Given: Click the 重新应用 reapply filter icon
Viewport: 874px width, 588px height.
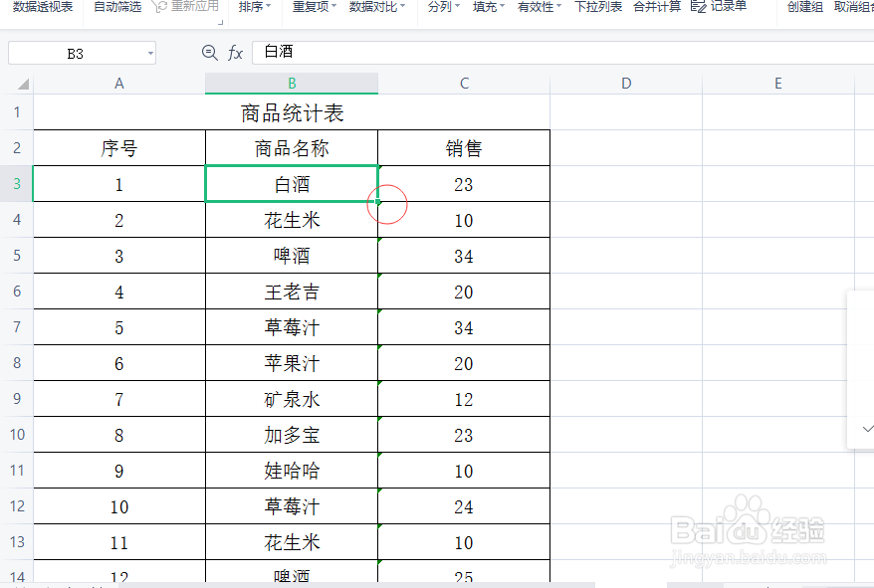Looking at the screenshot, I should [159, 7].
